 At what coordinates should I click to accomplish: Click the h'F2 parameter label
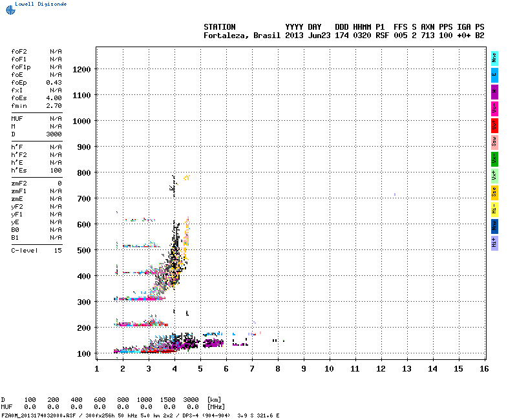(19, 155)
